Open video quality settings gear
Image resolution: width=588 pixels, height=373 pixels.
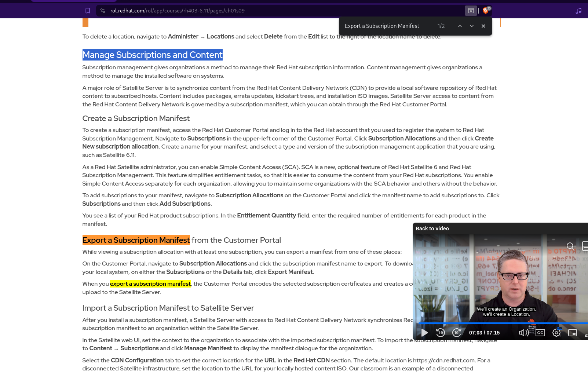556,333
